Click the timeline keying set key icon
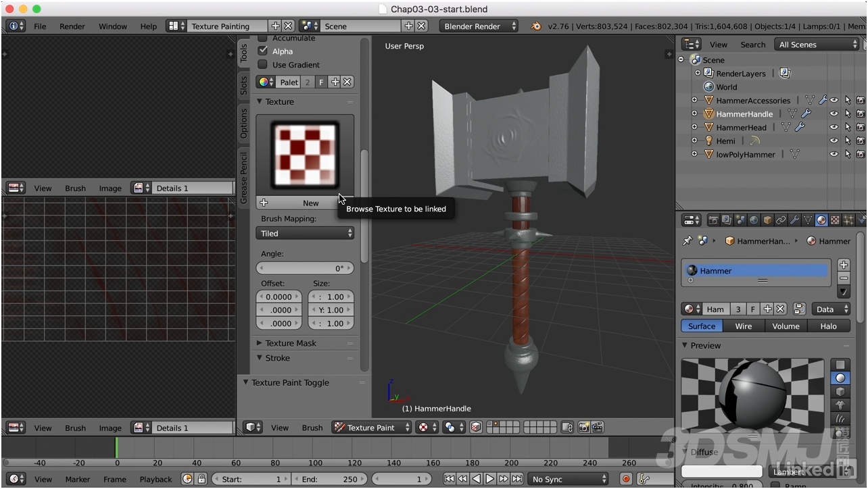This screenshot has width=868, height=489. (644, 479)
